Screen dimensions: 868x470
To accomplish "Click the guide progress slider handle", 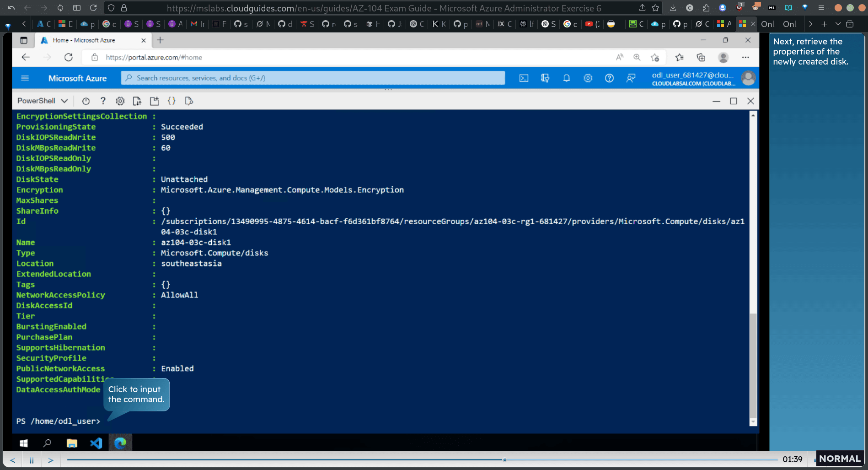I will pyautogui.click(x=504, y=459).
